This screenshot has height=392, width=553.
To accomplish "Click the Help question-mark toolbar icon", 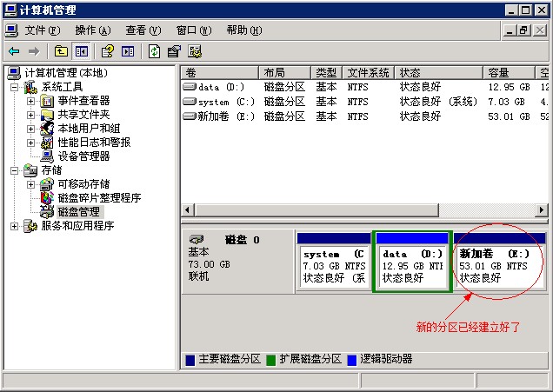I will 107,51.
